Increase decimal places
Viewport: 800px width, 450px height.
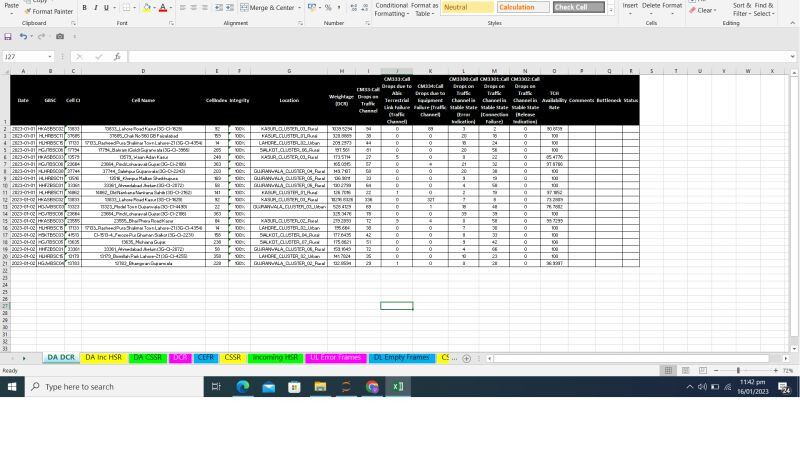coord(354,8)
